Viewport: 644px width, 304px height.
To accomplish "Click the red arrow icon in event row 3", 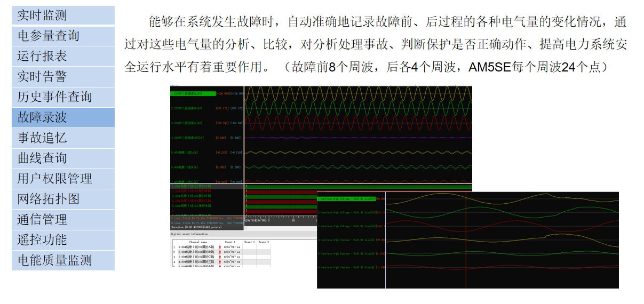I will pyautogui.click(x=220, y=257).
